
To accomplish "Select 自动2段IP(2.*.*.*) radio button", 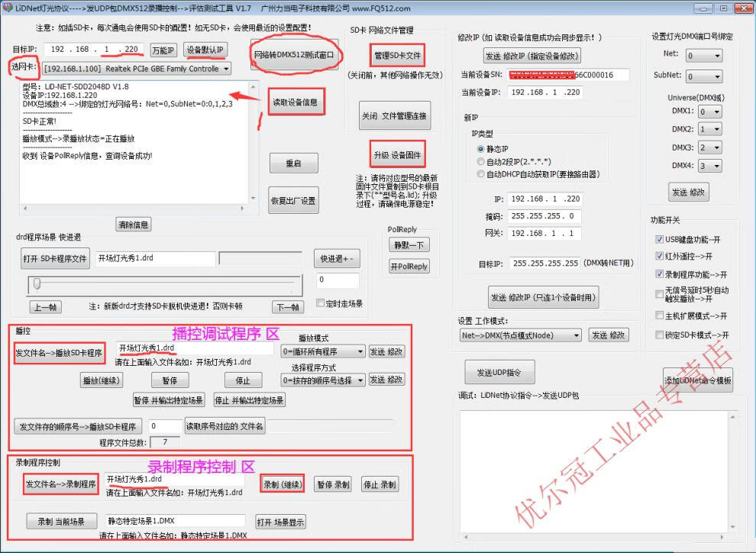I will point(480,161).
